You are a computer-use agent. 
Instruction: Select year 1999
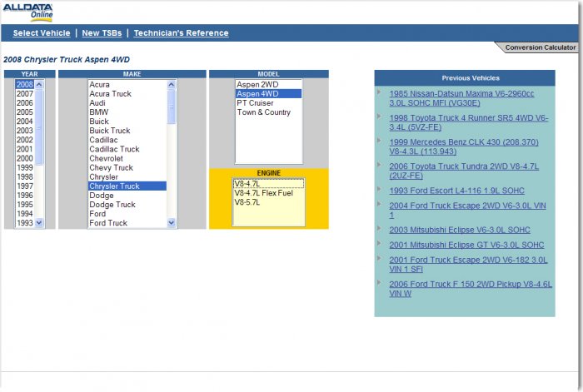(24, 167)
